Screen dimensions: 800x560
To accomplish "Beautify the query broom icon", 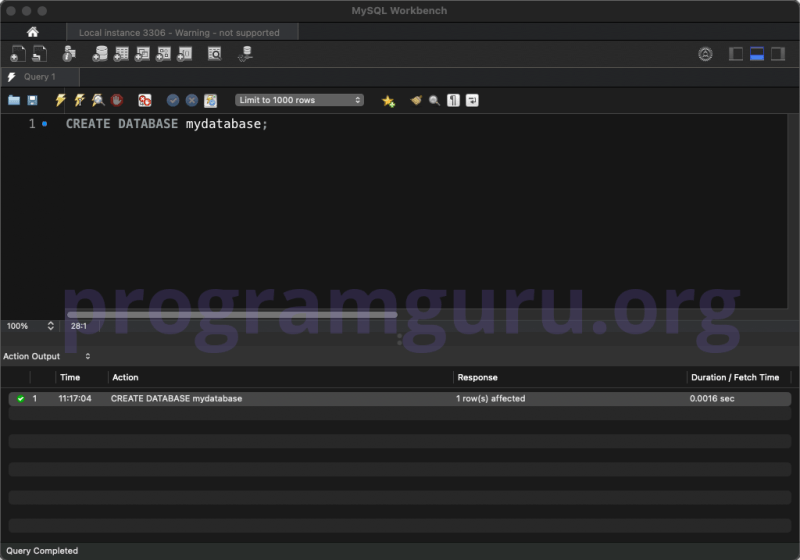I will pos(416,100).
